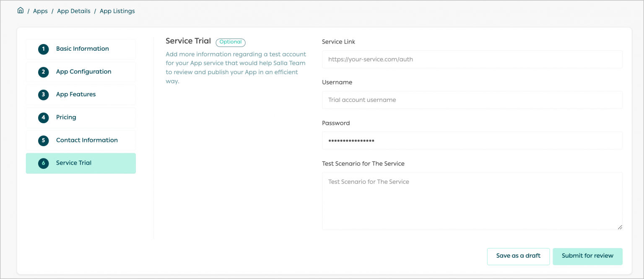Click the home icon in the breadcrumb
The image size is (644, 279).
(x=20, y=10)
